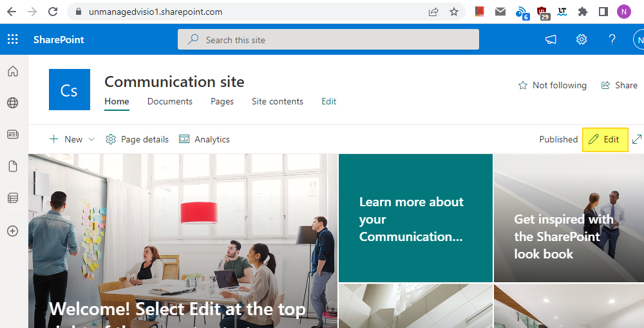
Task: Click the expand content arrows icon
Action: [x=637, y=139]
